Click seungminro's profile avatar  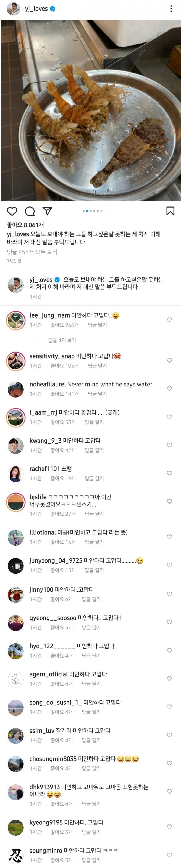point(16,855)
